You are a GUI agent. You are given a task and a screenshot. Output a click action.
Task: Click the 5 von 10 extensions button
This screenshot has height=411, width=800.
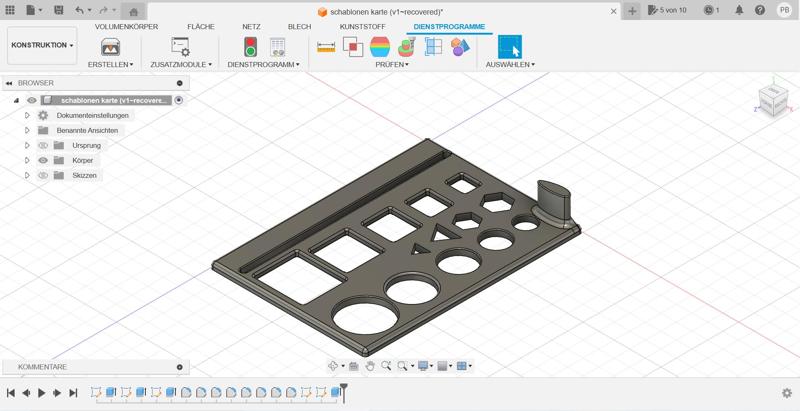point(667,10)
